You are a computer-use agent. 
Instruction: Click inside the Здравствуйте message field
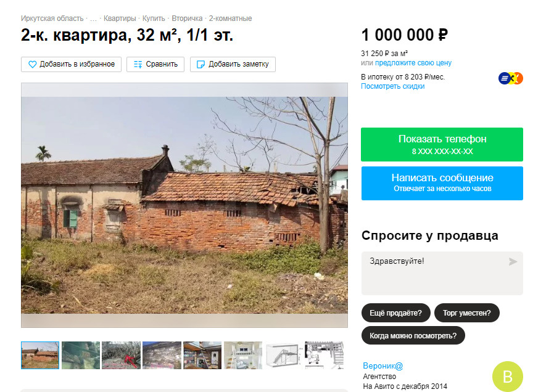(442, 273)
